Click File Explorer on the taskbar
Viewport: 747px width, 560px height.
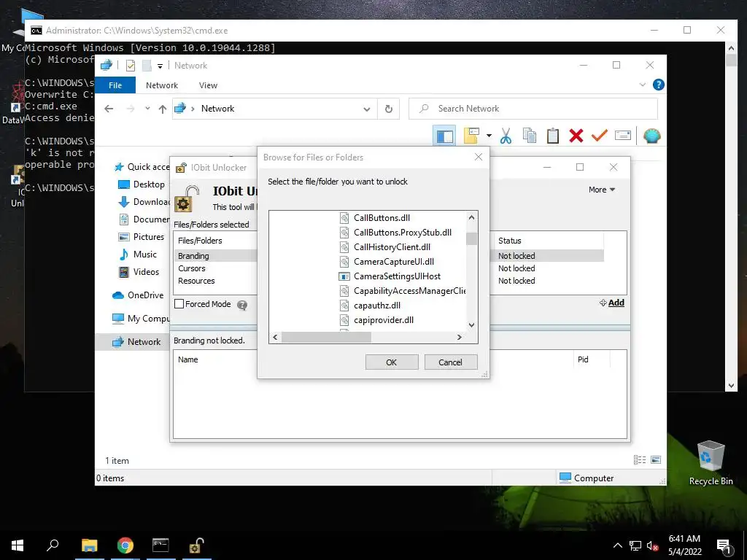point(89,545)
